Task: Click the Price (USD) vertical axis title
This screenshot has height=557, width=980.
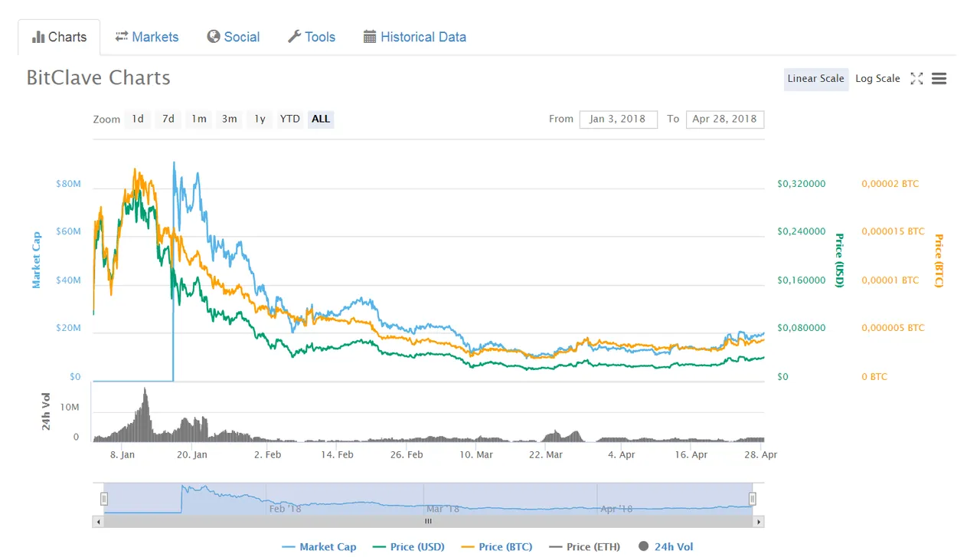Action: pyautogui.click(x=839, y=260)
